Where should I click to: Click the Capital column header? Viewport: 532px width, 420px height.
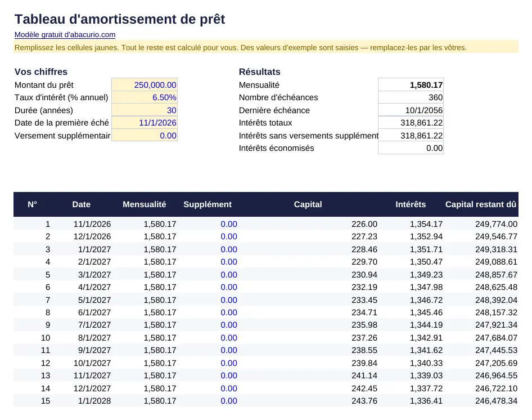308,204
